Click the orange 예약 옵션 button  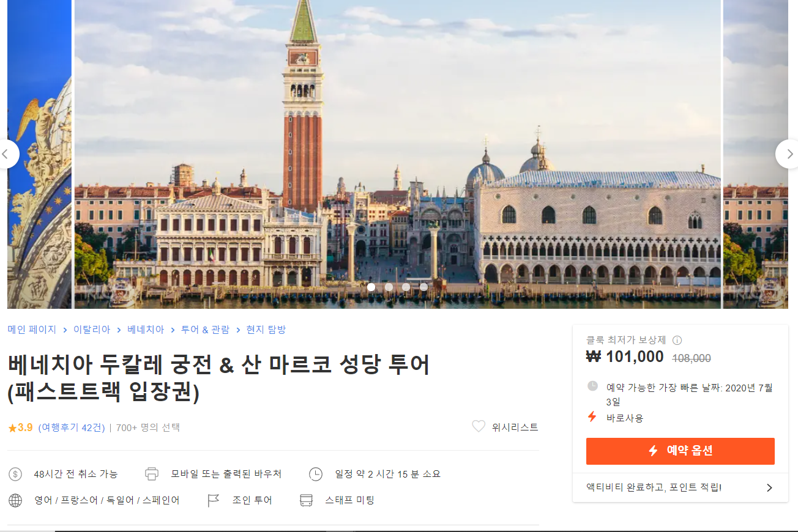click(x=680, y=451)
